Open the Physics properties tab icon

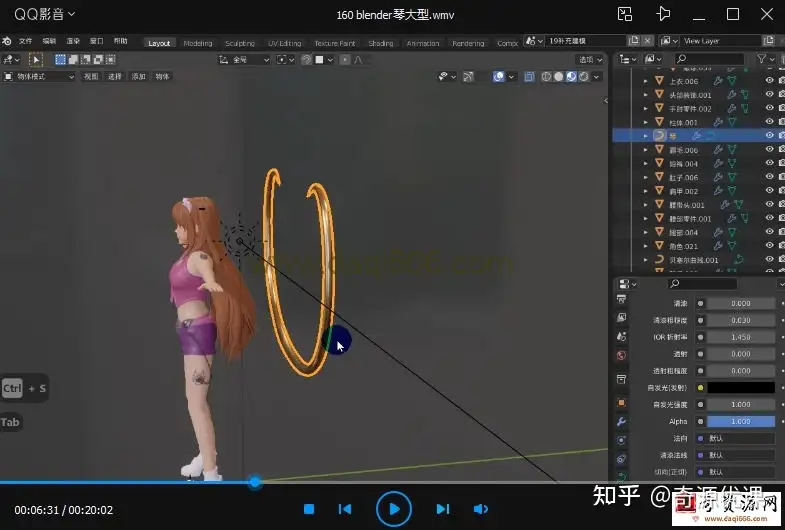621,440
